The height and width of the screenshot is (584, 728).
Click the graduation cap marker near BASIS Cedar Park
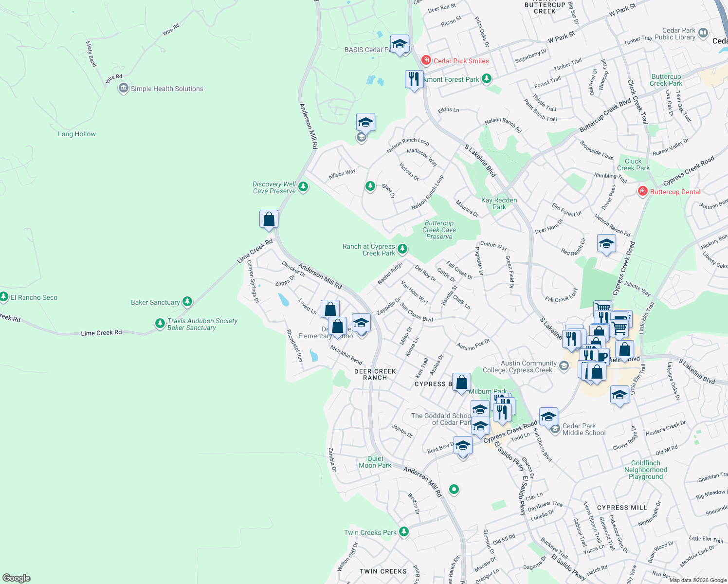(399, 44)
